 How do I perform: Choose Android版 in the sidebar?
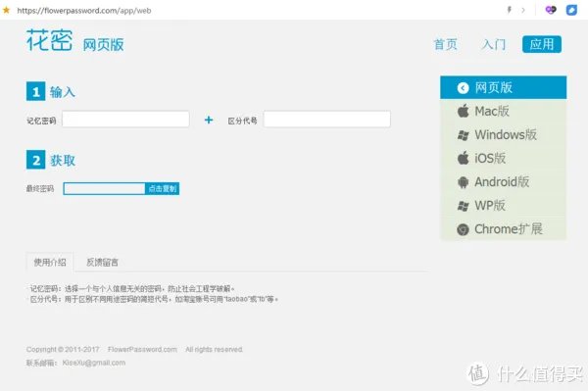click(x=504, y=182)
